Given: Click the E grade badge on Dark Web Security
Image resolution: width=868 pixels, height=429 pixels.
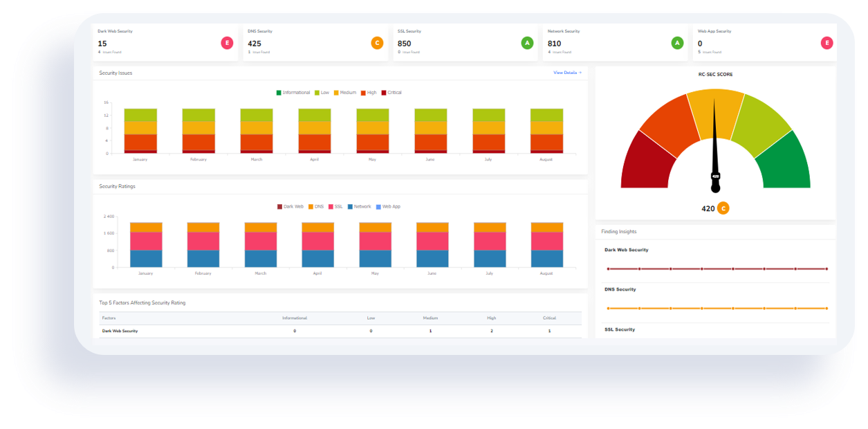Looking at the screenshot, I should (x=226, y=42).
